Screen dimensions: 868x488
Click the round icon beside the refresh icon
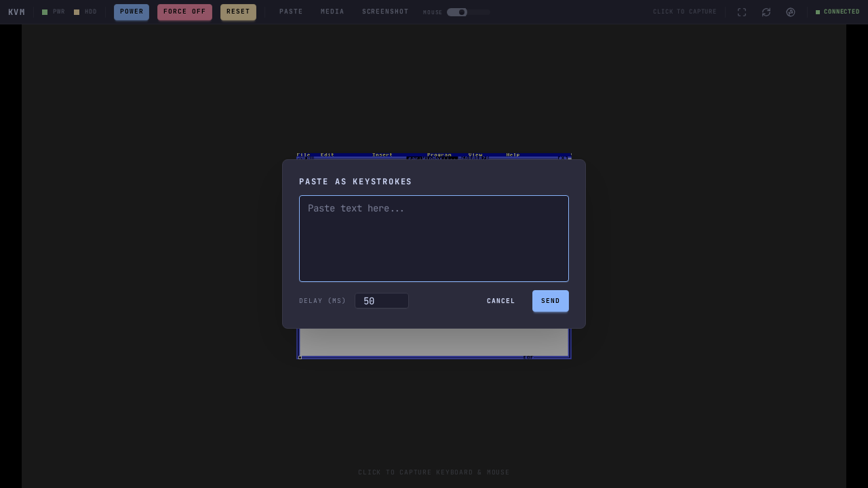pyautogui.click(x=791, y=12)
